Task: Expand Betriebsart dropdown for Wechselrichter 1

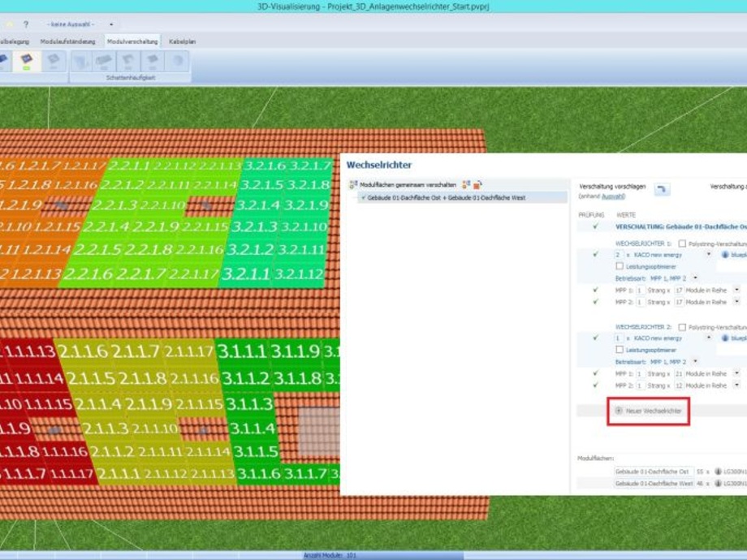Action: [696, 278]
